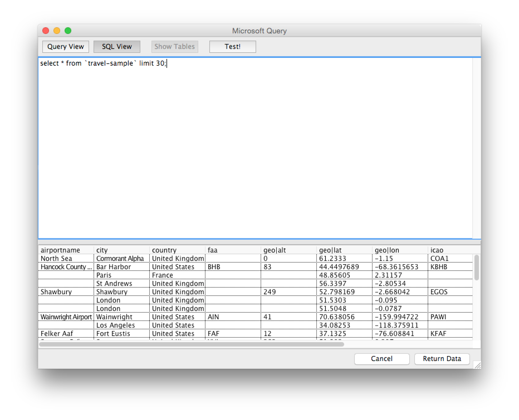The height and width of the screenshot is (420, 519).
Task: Click the Cancel button
Action: [x=382, y=359]
